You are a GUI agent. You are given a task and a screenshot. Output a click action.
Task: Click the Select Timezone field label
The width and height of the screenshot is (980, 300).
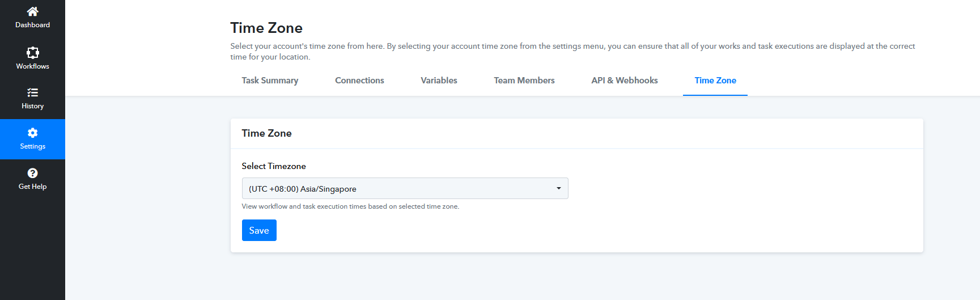coord(274,166)
